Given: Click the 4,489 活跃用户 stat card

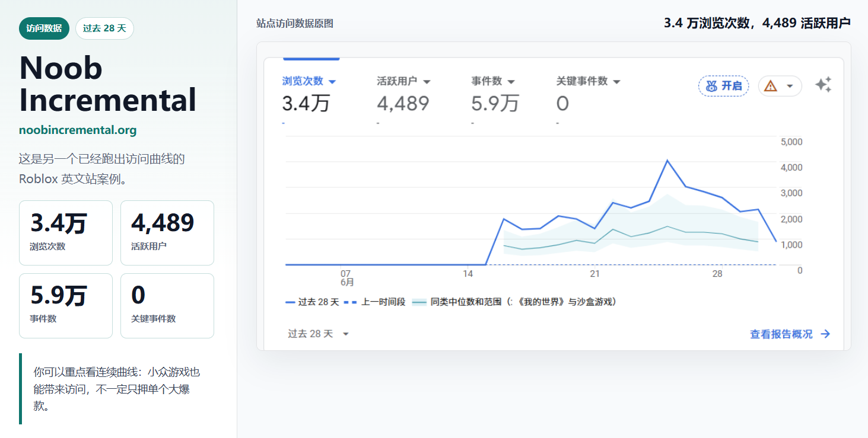Looking at the screenshot, I should pos(167,233).
